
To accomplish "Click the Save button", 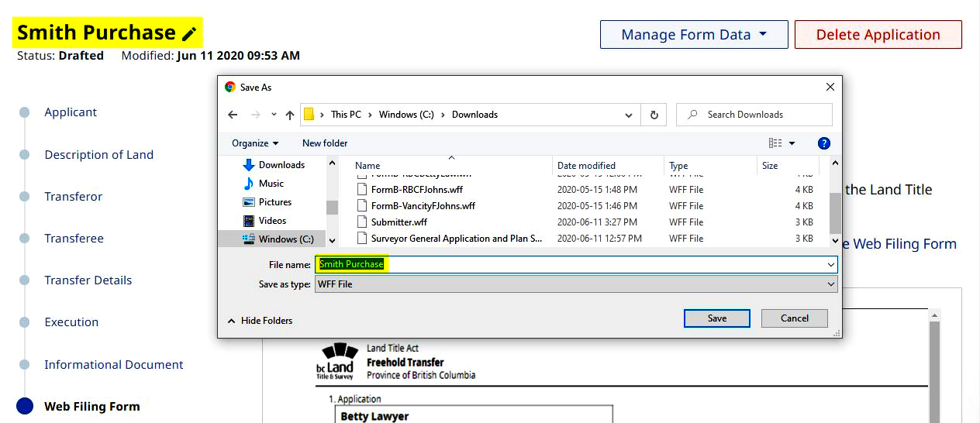I will coord(717,318).
